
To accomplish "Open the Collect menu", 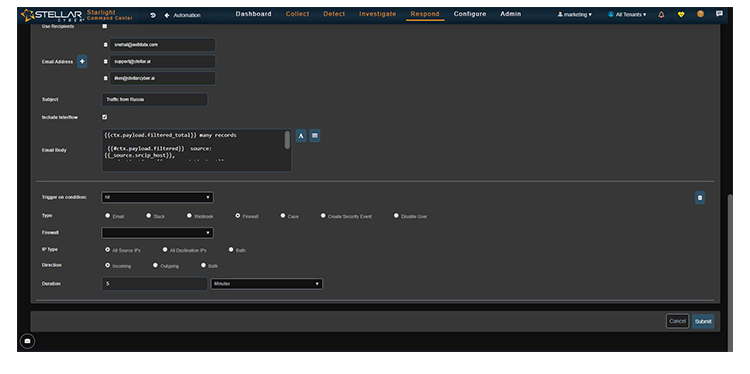I will pyautogui.click(x=298, y=14).
